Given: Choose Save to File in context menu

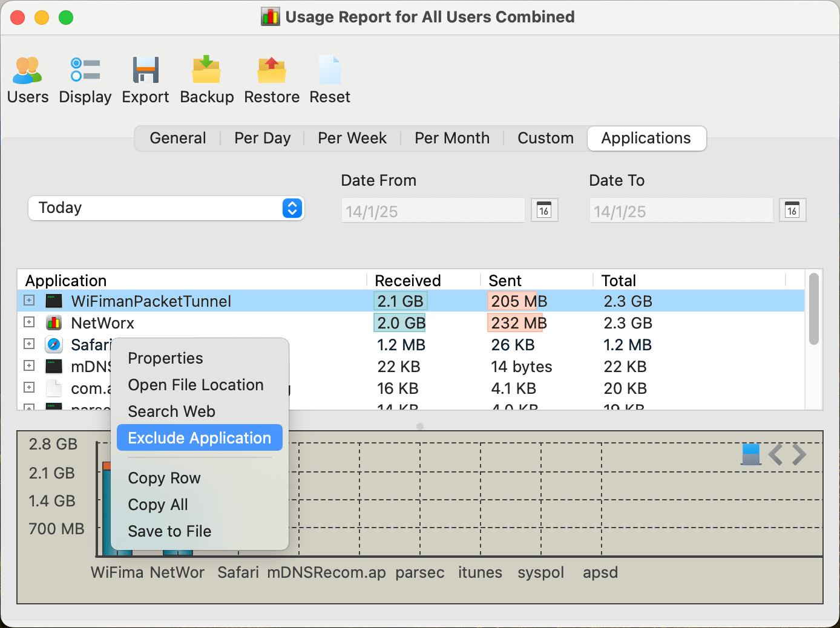Looking at the screenshot, I should tap(200, 531).
